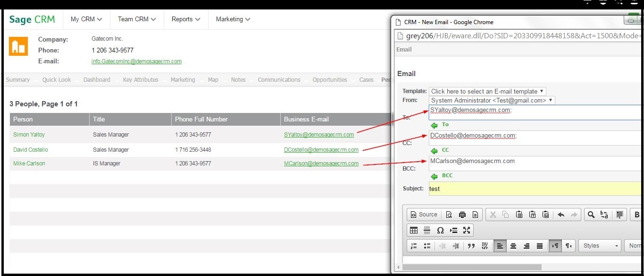
Task: Open David Costello's person record
Action: pos(31,150)
